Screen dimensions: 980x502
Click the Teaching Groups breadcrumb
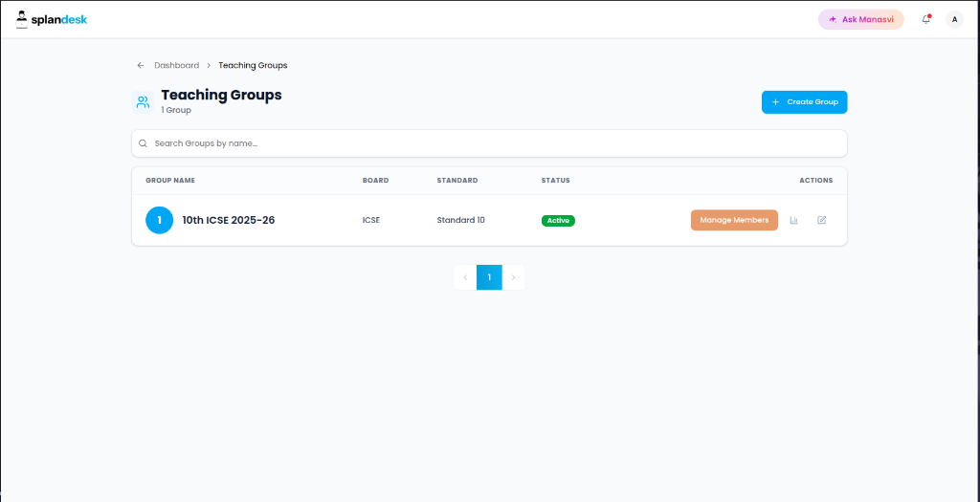[253, 65]
